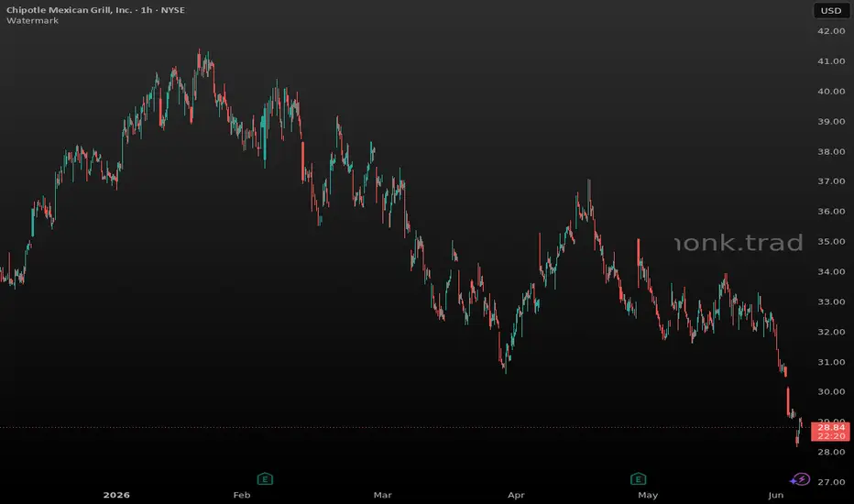Image resolution: width=854 pixels, height=504 pixels.
Task: Click the May time axis label
Action: (x=648, y=495)
